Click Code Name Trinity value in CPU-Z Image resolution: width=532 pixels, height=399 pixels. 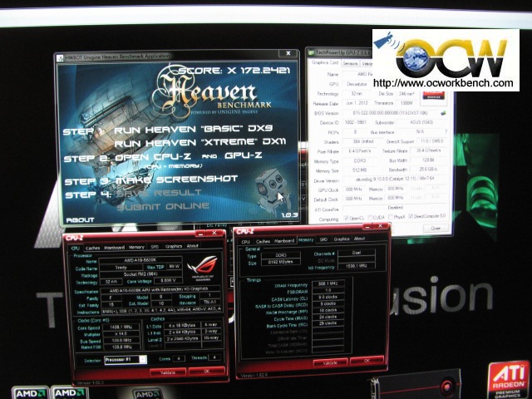[121, 268]
